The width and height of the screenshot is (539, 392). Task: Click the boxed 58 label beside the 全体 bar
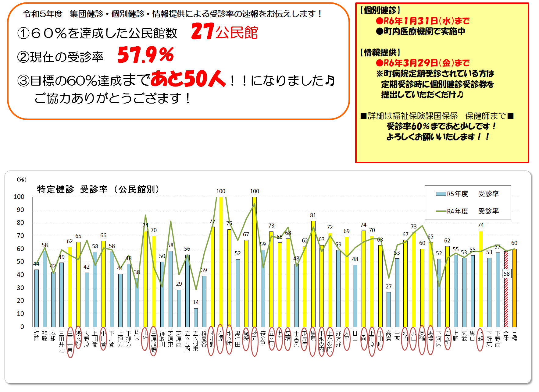point(507,274)
